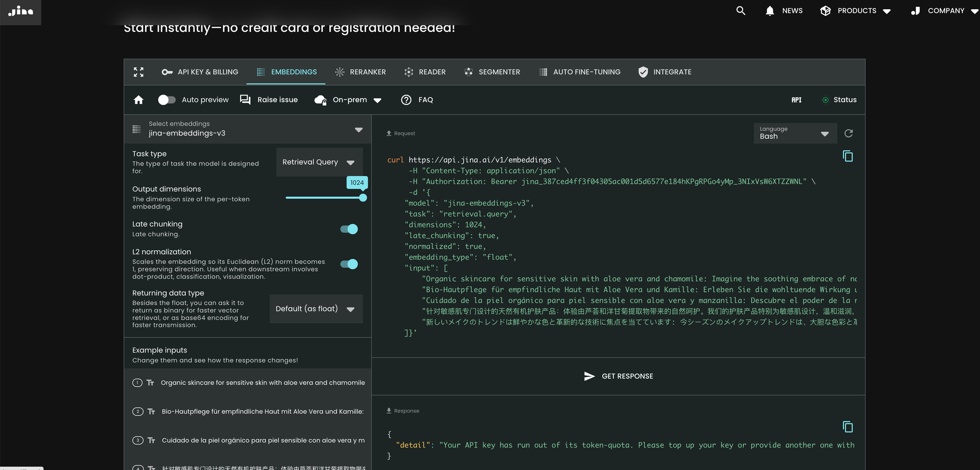The width and height of the screenshot is (980, 470).
Task: Click the text icon on example input 2
Action: (x=151, y=412)
